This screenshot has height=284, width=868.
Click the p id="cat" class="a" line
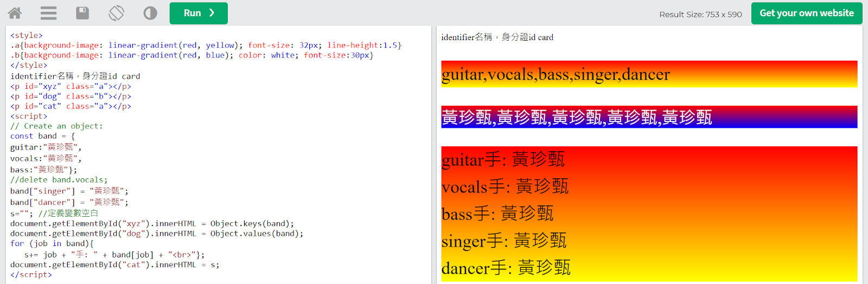click(71, 106)
